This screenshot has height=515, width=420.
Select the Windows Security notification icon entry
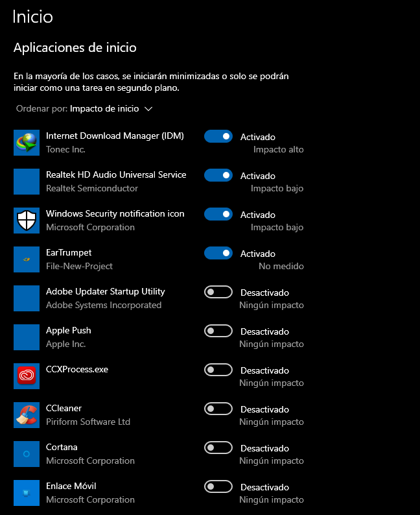tap(159, 221)
